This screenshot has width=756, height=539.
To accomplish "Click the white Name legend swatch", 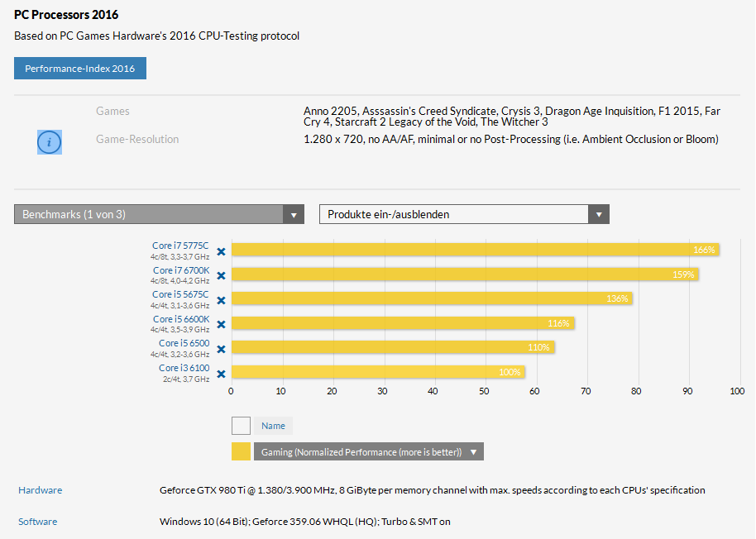I will (x=241, y=426).
